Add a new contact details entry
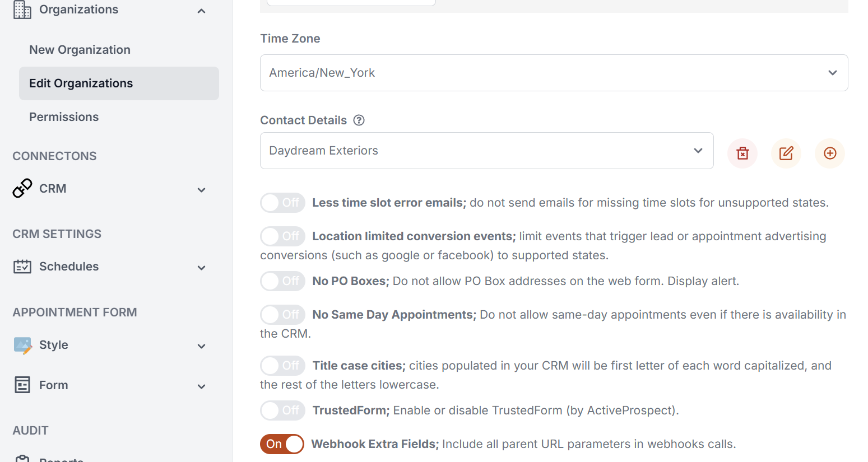The image size is (868, 462). click(830, 153)
